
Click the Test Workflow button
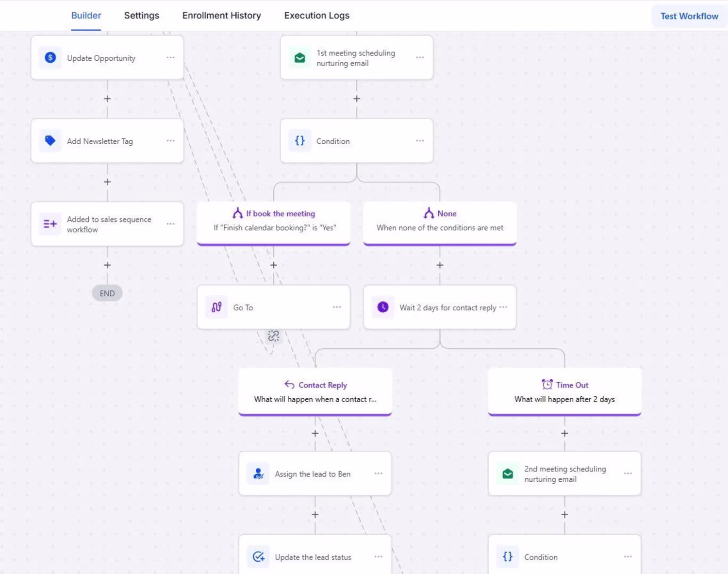689,16
